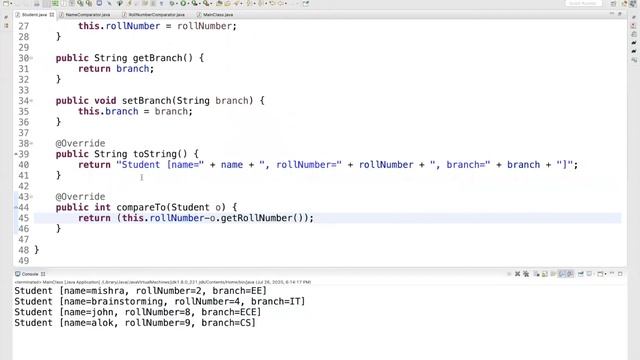640x360 pixels.
Task: Click the terminated MainClass launch description text
Action: (x=162, y=282)
